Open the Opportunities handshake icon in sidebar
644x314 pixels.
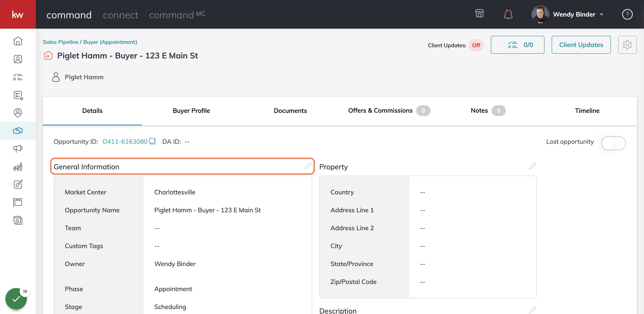(x=18, y=130)
